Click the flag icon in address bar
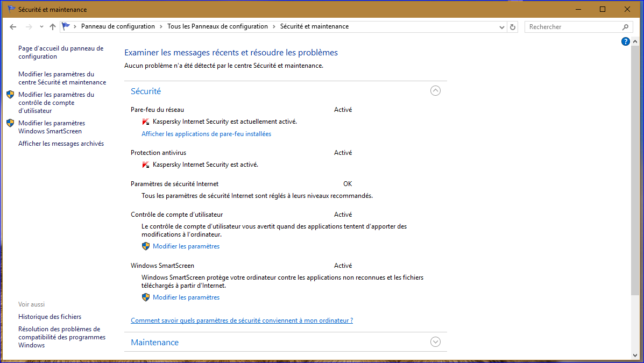This screenshot has height=363, width=644. [x=66, y=26]
